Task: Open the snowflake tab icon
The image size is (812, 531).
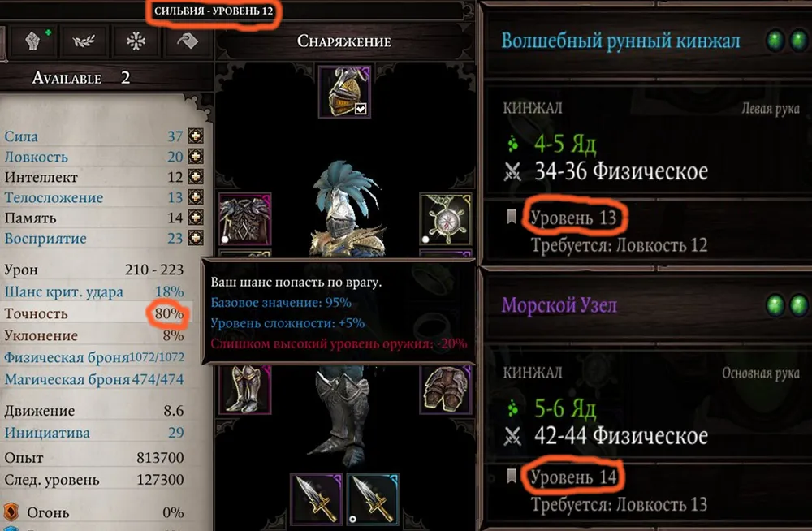Action: tap(136, 41)
